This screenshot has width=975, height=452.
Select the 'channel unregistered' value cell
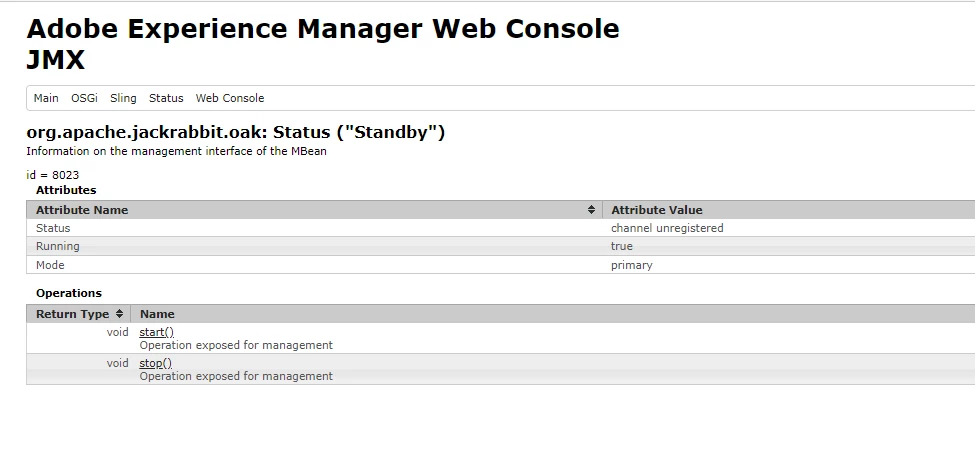click(789, 228)
